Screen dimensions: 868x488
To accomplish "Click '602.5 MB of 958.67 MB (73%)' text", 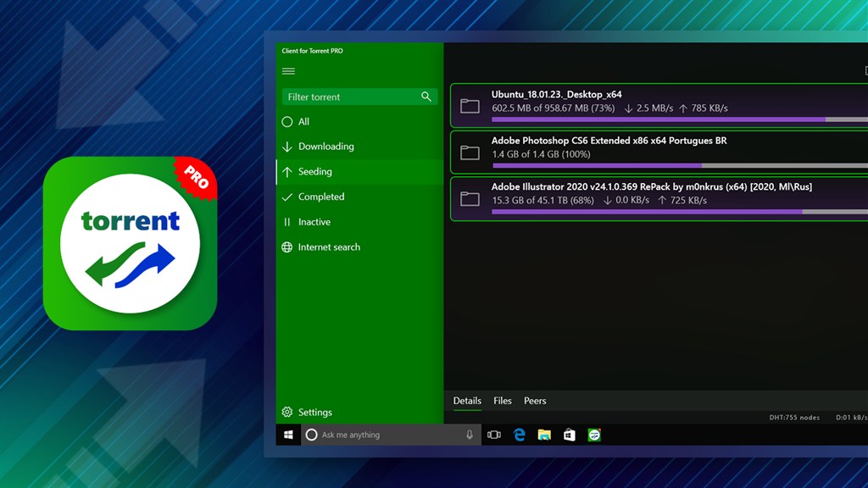I will (x=553, y=108).
